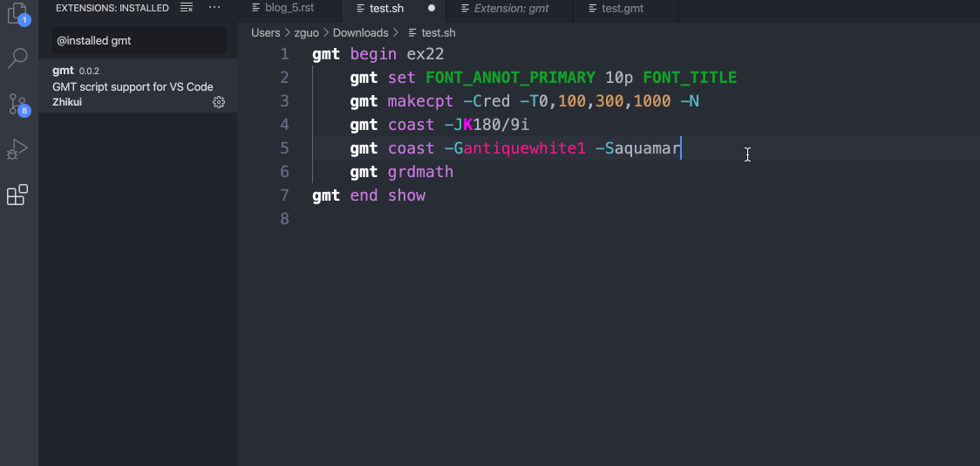Viewport: 980px width, 466px height.
Task: Click the EXTENSIONS: INSTALLED header
Action: point(112,8)
